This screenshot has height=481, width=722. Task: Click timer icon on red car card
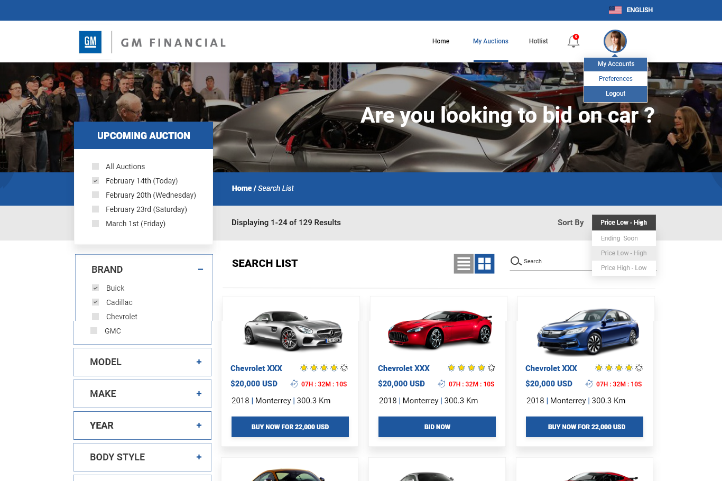pyautogui.click(x=441, y=384)
